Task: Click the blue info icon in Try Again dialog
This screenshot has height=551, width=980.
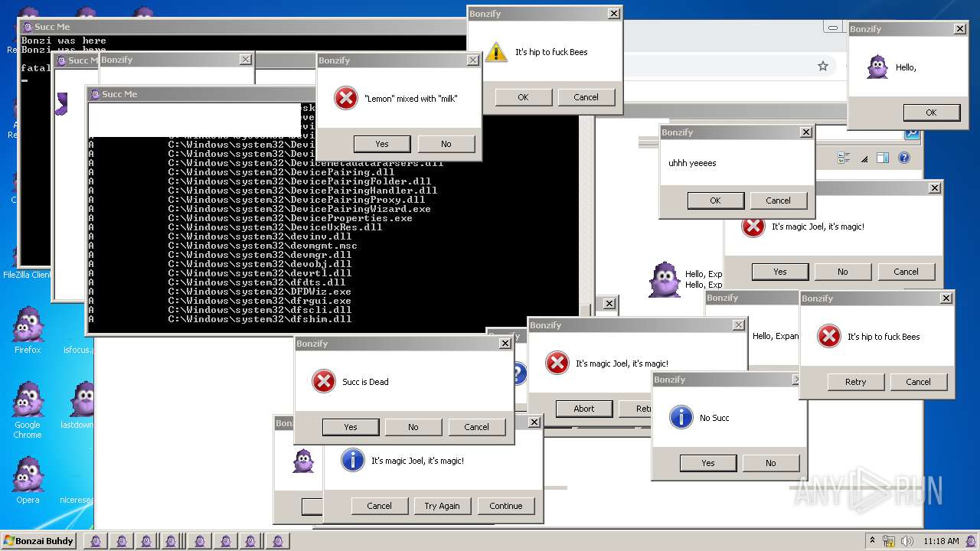Action: pyautogui.click(x=352, y=460)
